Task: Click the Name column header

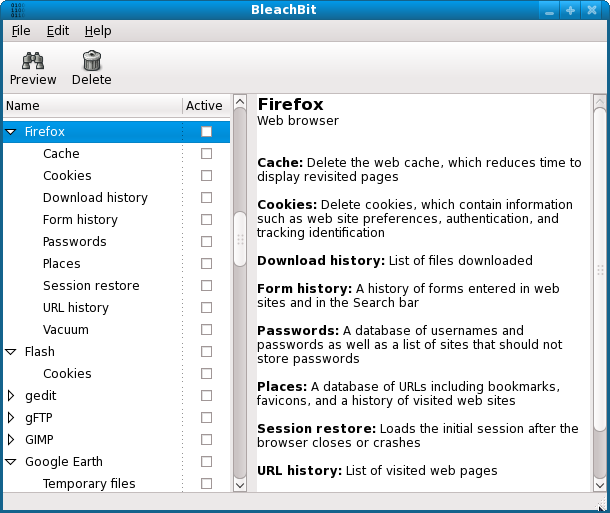Action: click(92, 105)
